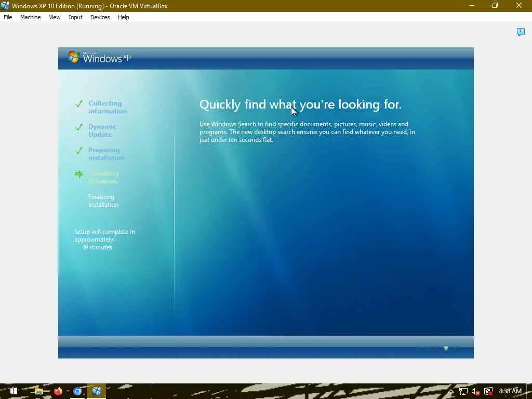Launch Firefox from the taskbar

click(x=58, y=391)
